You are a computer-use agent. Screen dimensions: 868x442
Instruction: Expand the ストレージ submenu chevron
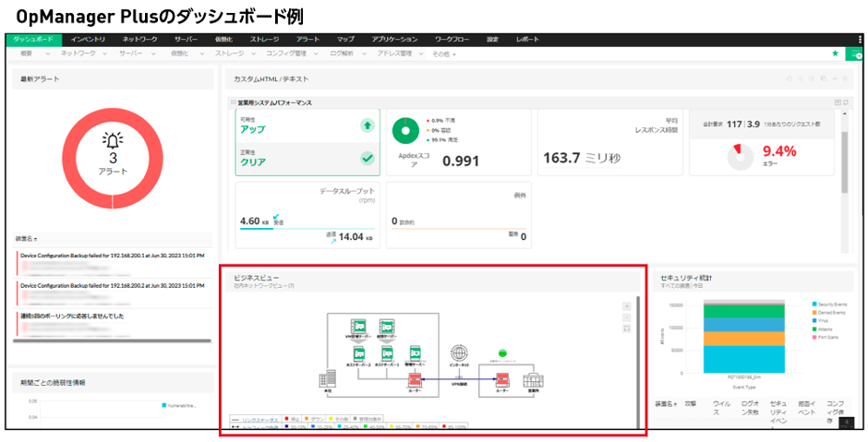254,54
